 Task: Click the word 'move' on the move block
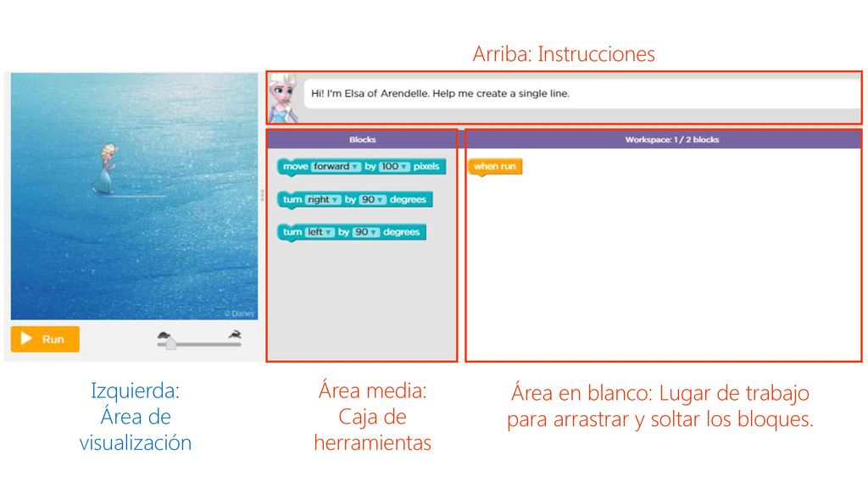tap(296, 167)
